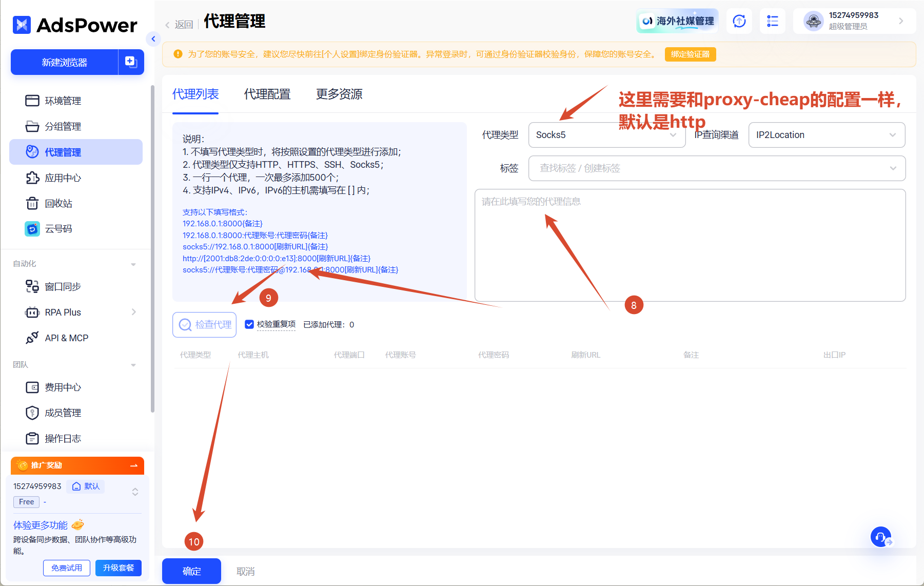924x586 pixels.
Task: Click the update refresh icon in the header
Action: [x=739, y=21]
